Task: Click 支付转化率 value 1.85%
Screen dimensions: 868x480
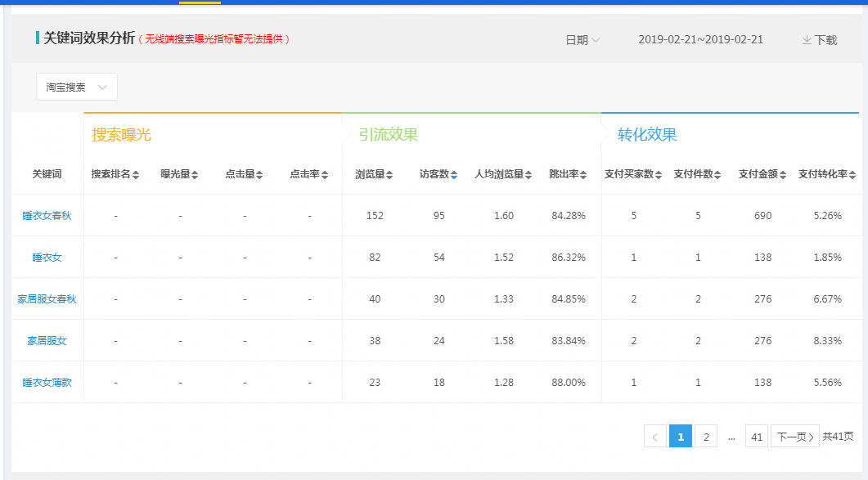Action: tap(828, 257)
